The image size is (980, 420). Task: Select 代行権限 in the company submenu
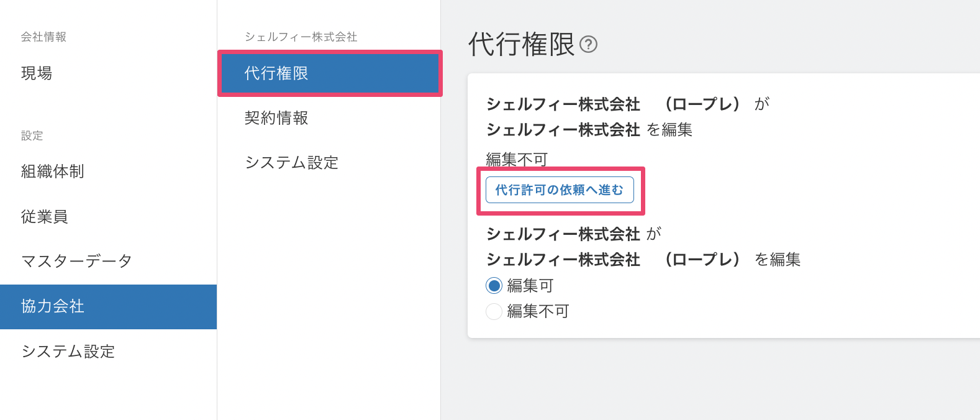coord(330,73)
